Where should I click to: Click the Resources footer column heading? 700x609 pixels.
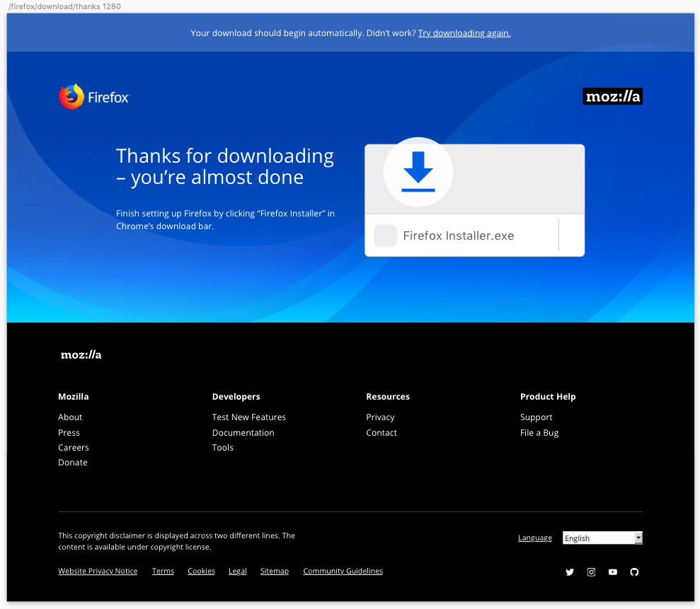click(x=388, y=397)
